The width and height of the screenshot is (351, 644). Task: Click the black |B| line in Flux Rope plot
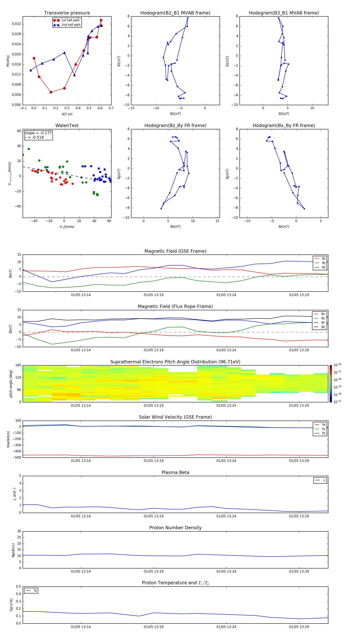click(x=175, y=318)
